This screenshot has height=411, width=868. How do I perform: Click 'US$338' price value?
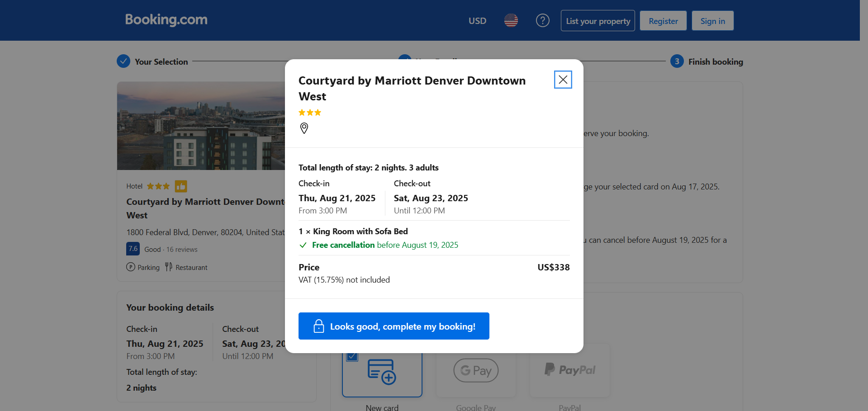553,267
